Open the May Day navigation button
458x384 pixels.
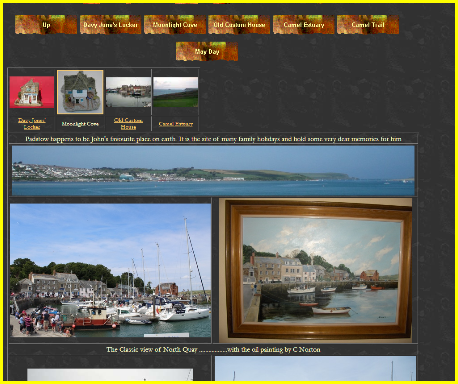207,51
